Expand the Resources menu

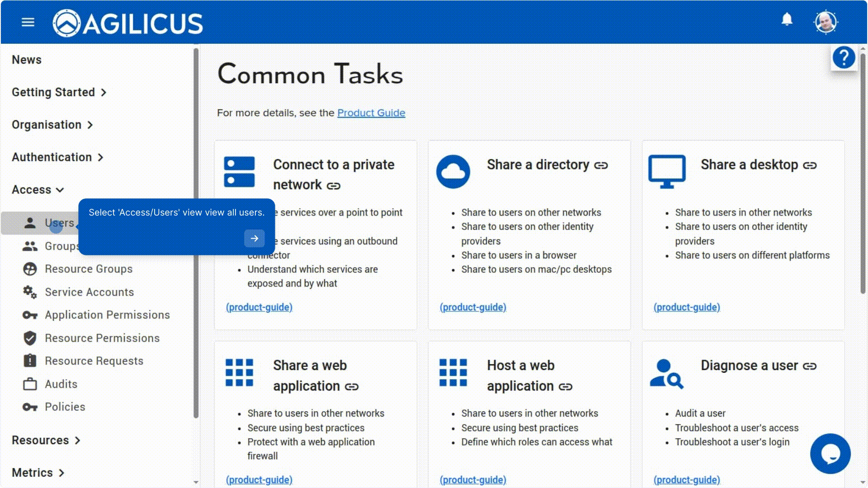pos(46,440)
